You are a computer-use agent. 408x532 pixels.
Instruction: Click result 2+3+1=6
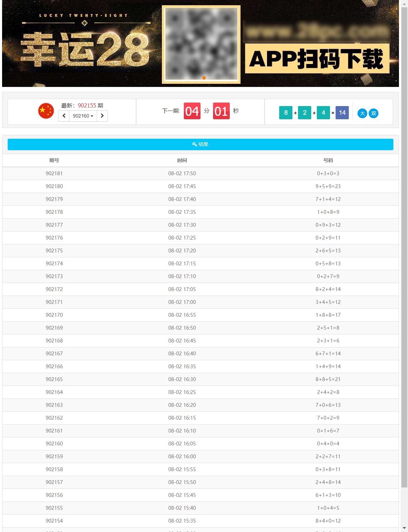tap(328, 341)
